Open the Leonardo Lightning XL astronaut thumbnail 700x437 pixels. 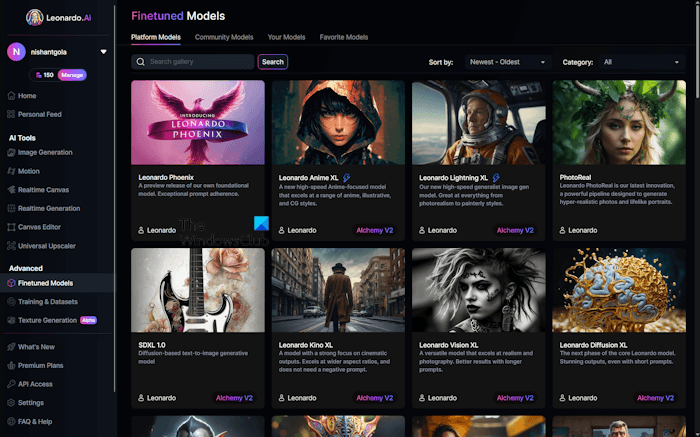(x=479, y=122)
